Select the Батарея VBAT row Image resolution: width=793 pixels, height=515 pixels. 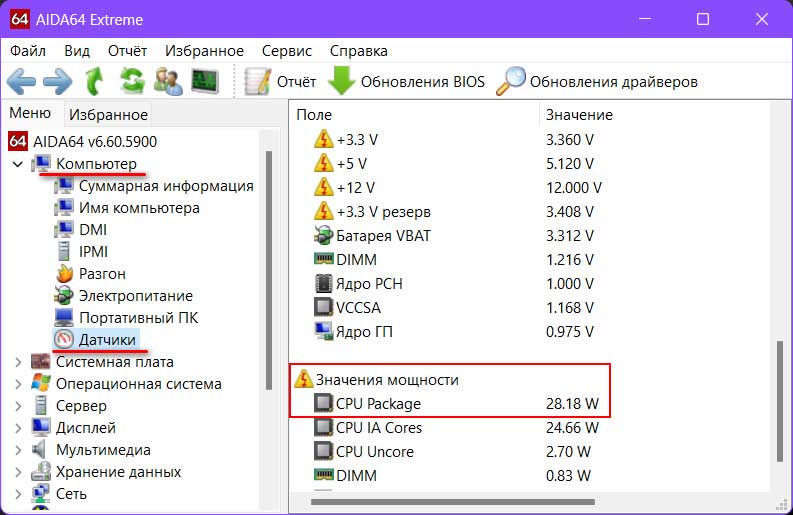pyautogui.click(x=453, y=236)
